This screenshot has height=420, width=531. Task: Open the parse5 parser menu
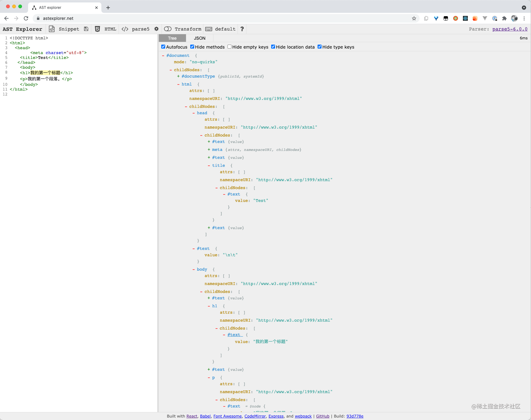tap(141, 29)
